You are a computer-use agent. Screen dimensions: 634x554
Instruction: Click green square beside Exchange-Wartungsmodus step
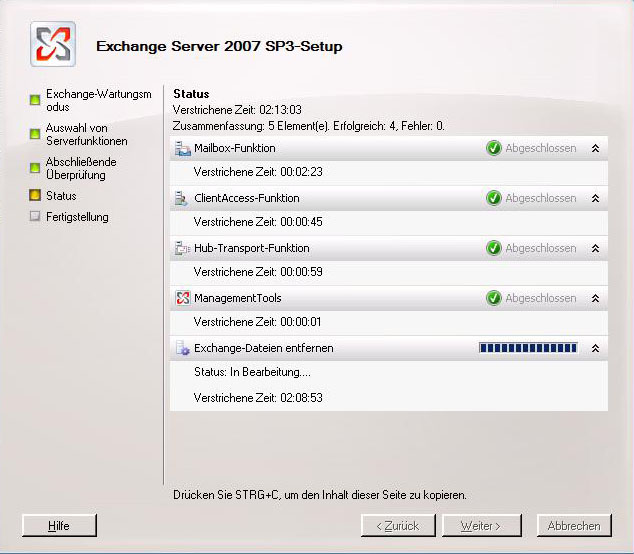pyautogui.click(x=35, y=100)
